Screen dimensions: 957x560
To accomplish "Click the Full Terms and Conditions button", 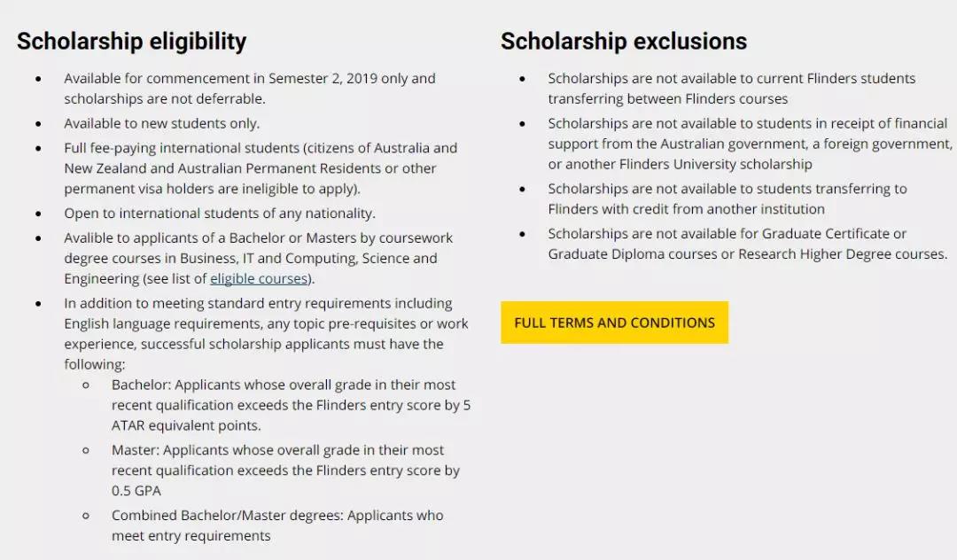I will click(x=614, y=323).
